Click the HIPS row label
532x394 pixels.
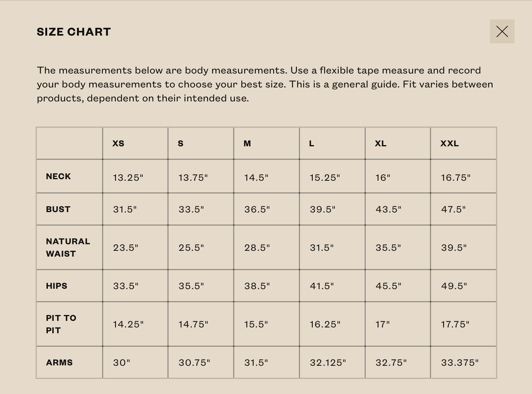(56, 286)
